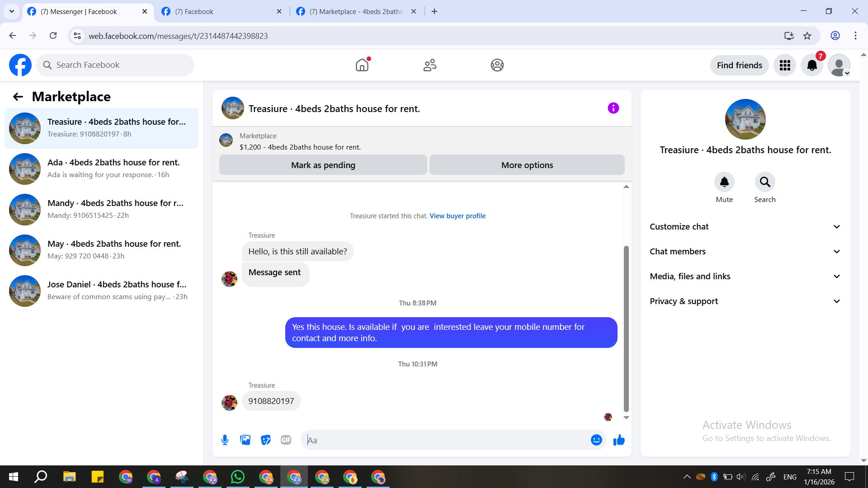This screenshot has height=488, width=868.
Task: Expand Chat members section
Action: click(745, 252)
